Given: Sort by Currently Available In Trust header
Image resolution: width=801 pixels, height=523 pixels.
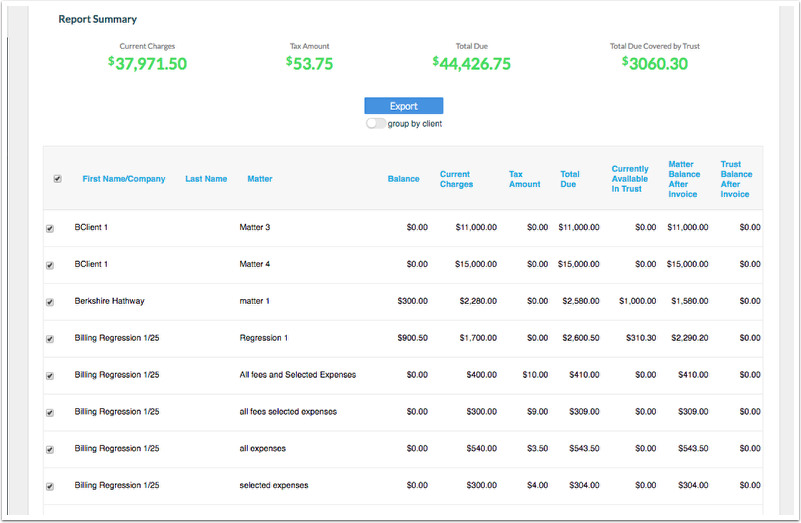Looking at the screenshot, I should (630, 179).
